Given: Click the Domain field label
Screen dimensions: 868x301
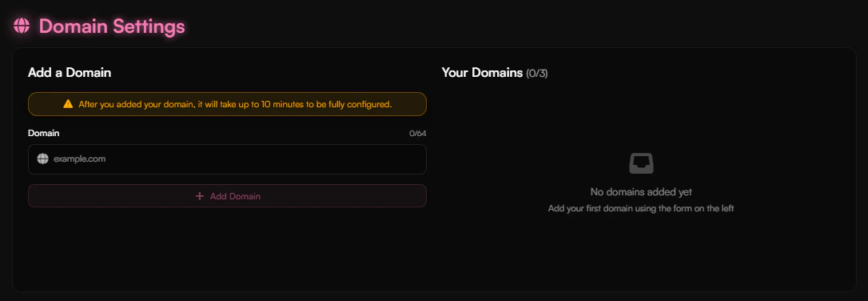Looking at the screenshot, I should pos(44,133).
